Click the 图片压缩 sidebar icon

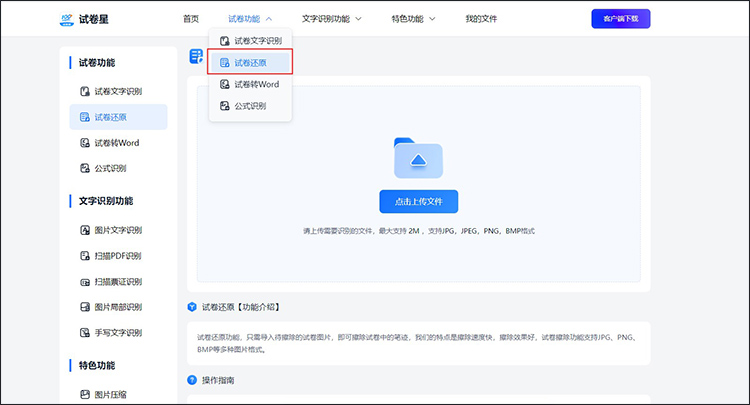click(85, 394)
